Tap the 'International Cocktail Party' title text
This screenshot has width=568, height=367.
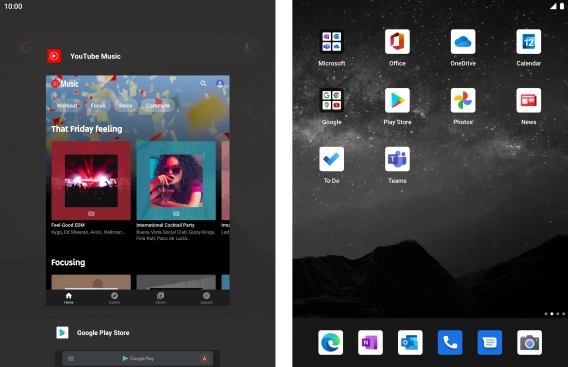coord(165,225)
